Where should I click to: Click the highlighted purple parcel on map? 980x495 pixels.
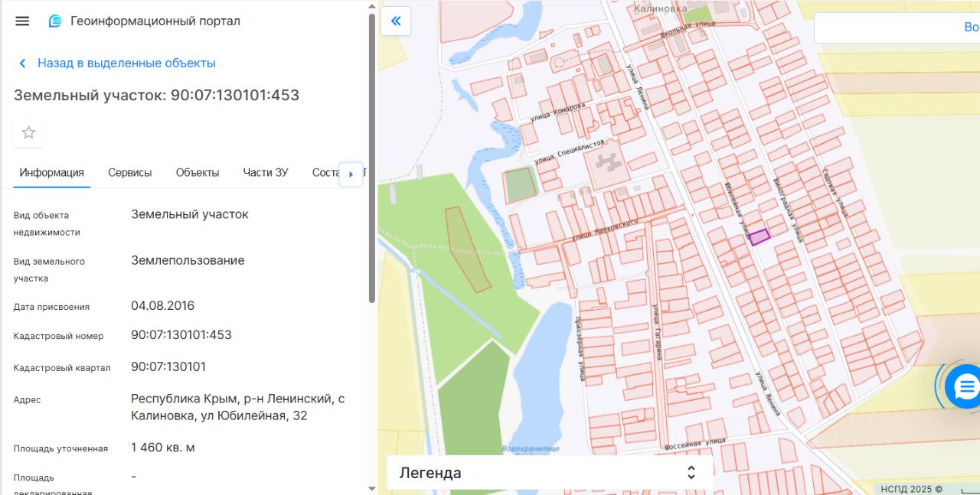point(759,237)
